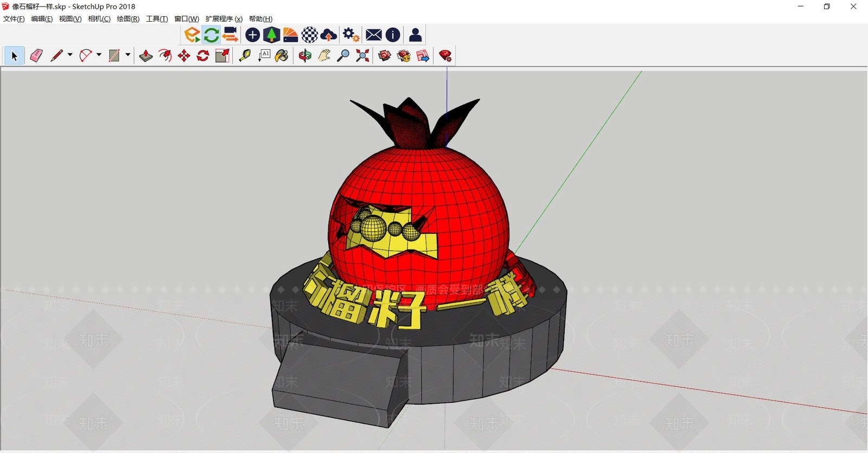868x453 pixels.
Task: Open the 工具(T) menu
Action: click(157, 19)
